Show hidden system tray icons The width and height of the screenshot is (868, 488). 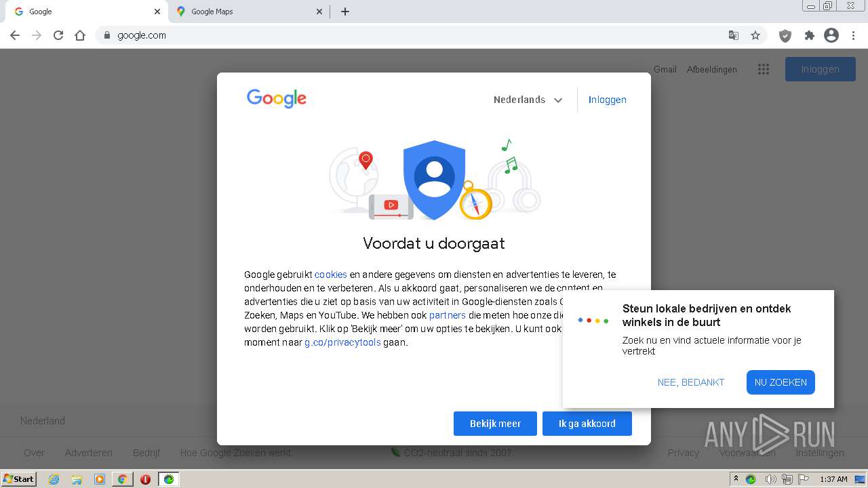[736, 479]
